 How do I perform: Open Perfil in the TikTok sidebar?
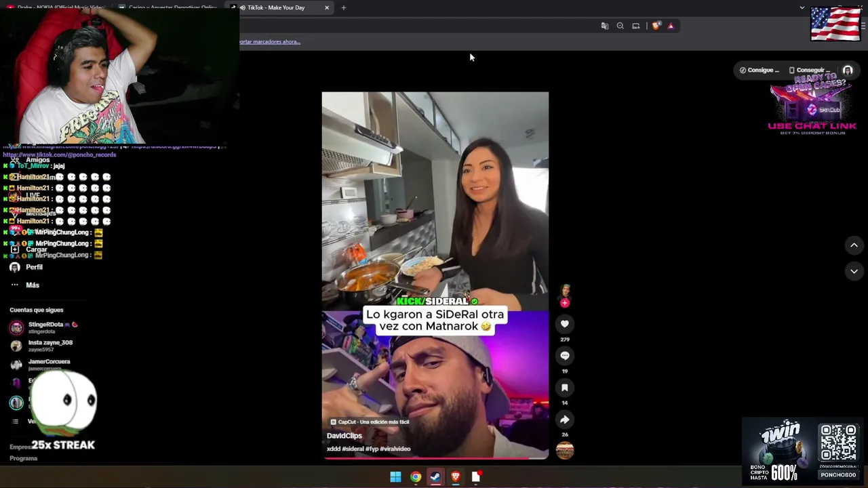34,267
